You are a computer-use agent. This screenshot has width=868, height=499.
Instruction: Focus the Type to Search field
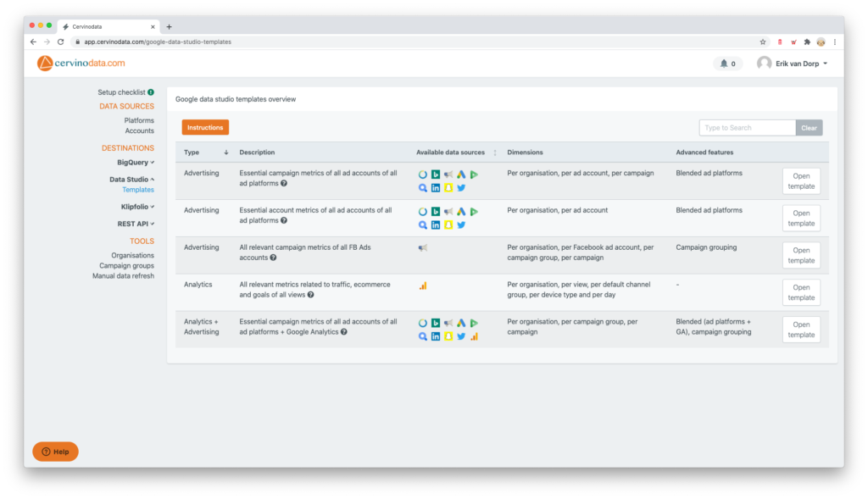pos(748,128)
